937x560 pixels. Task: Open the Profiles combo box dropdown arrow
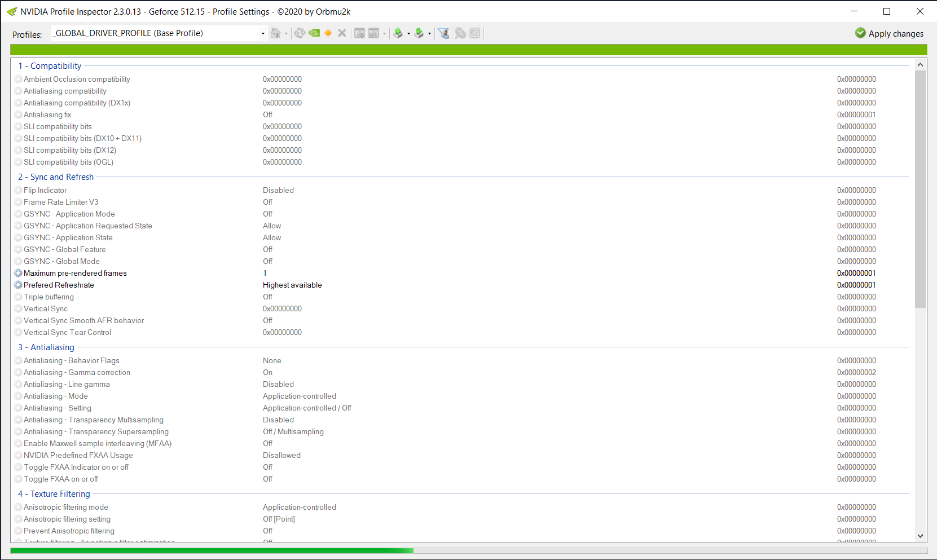coord(262,33)
